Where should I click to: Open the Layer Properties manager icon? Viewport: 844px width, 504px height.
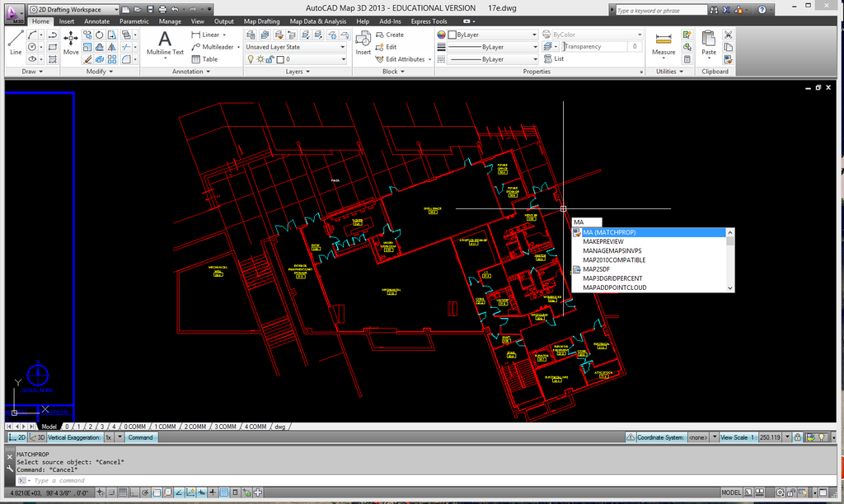[x=251, y=35]
